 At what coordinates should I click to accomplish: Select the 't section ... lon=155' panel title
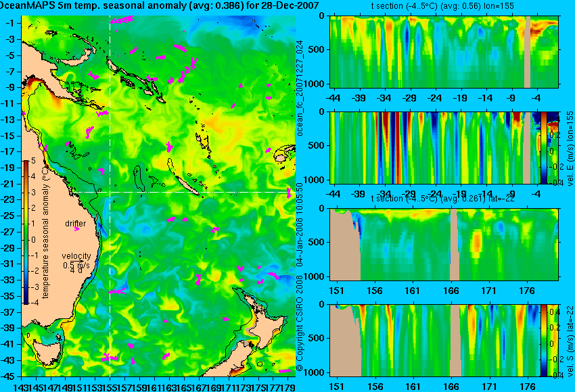click(442, 6)
